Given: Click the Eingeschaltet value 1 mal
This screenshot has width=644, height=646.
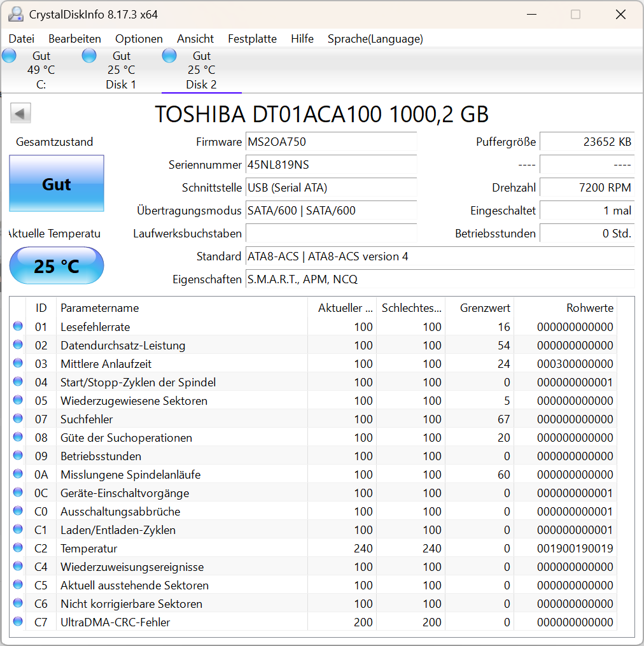Looking at the screenshot, I should (587, 211).
